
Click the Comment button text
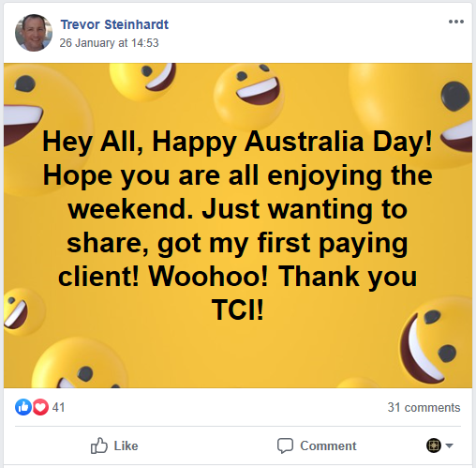click(328, 445)
